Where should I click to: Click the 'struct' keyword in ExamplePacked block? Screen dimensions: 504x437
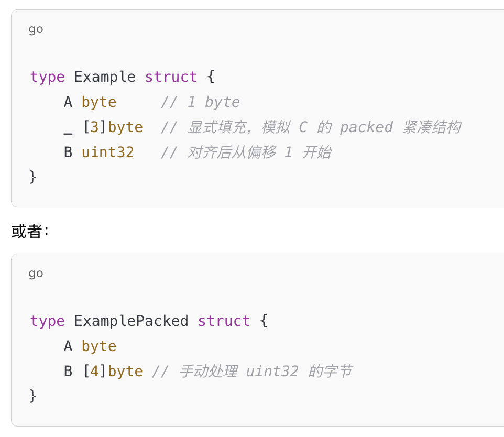(224, 321)
